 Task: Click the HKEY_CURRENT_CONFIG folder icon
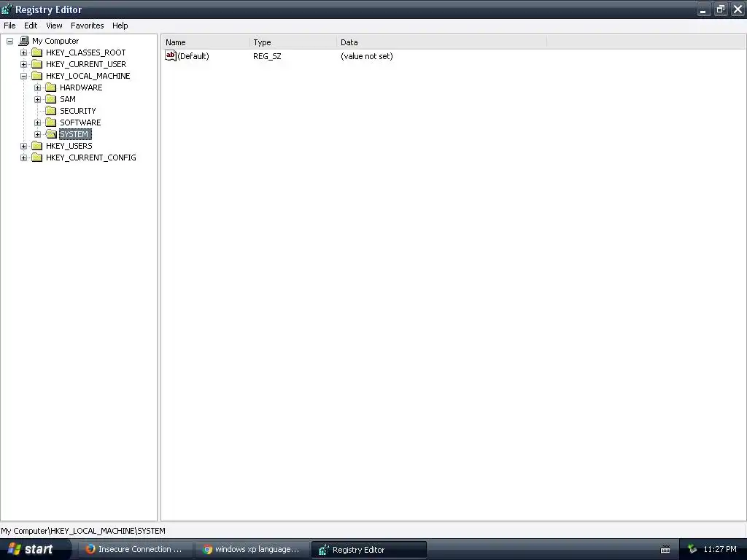point(36,157)
